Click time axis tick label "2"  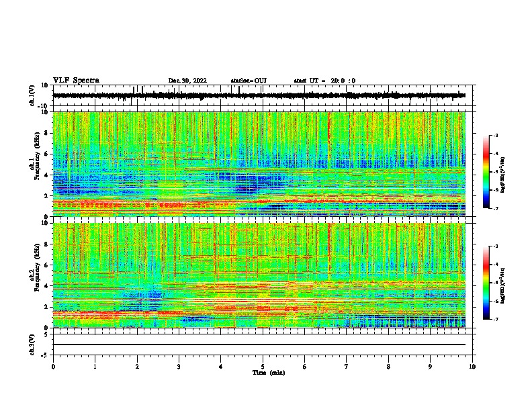click(x=137, y=367)
